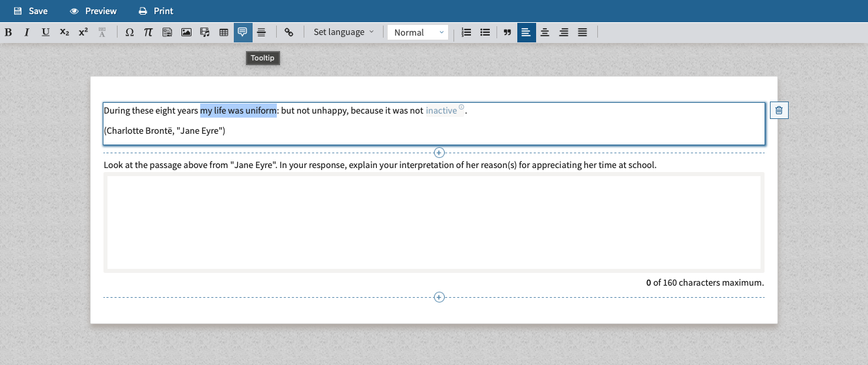Viewport: 868px width, 365px height.
Task: Insert an image into the passage
Action: (187, 32)
